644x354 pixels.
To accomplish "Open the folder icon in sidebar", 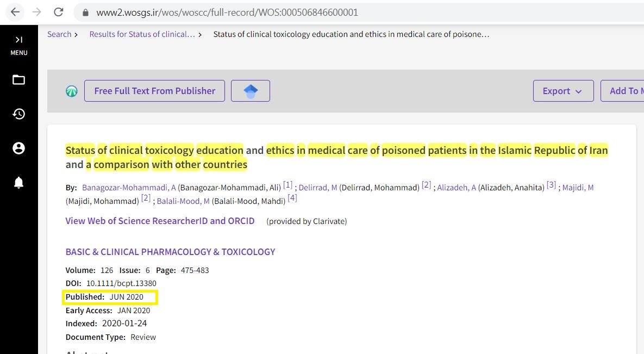I will coord(19,80).
